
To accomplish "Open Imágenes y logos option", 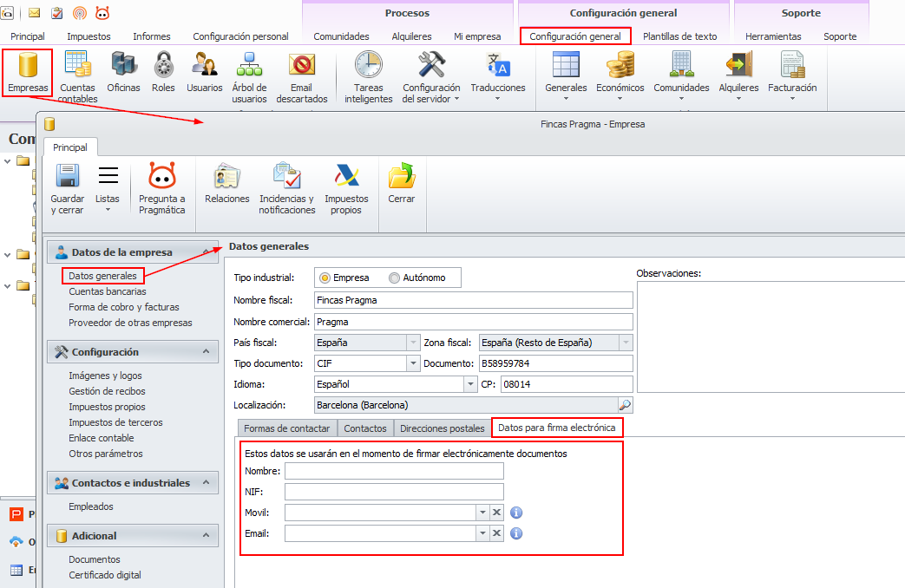I will point(105,376).
